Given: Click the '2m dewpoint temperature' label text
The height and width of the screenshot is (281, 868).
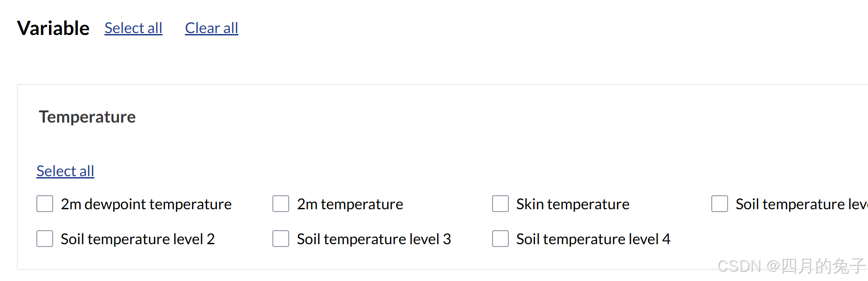Looking at the screenshot, I should tap(146, 204).
